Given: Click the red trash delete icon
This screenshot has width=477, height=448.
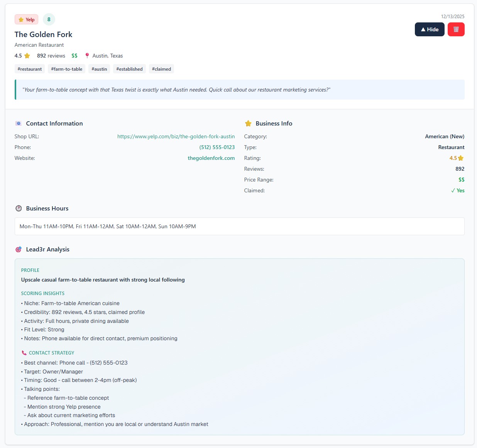Looking at the screenshot, I should 456,29.
